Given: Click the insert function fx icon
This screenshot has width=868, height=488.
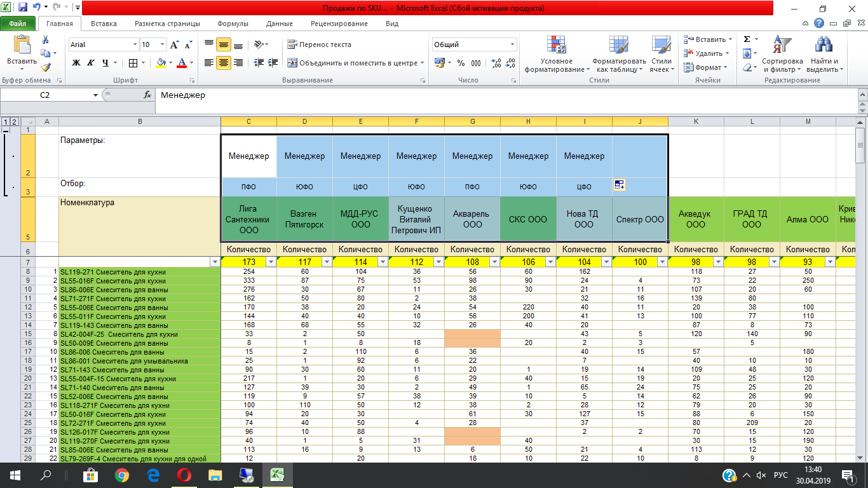Looking at the screenshot, I should click(x=147, y=95).
